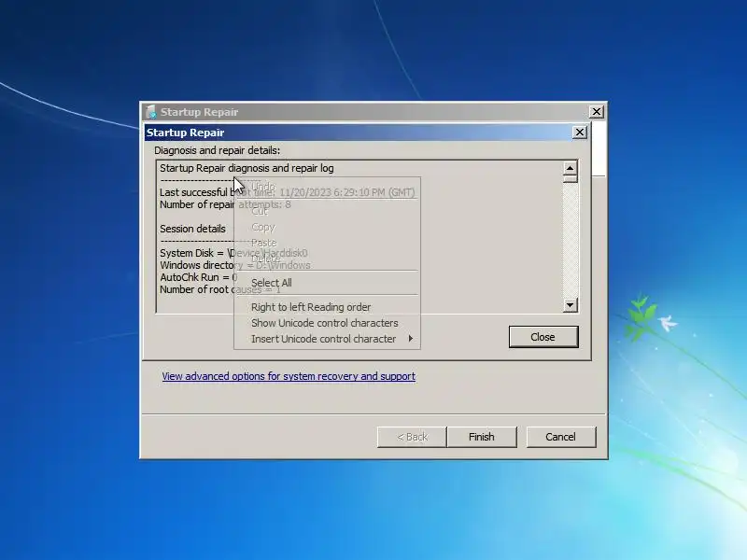Click the 'AutoChk Run' line in log

(x=199, y=277)
